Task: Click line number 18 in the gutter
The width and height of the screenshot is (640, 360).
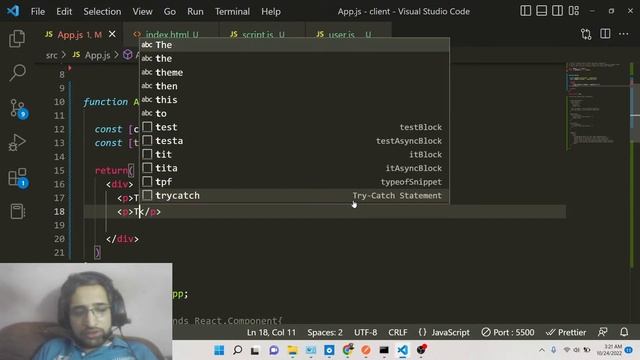Action: 59,211
